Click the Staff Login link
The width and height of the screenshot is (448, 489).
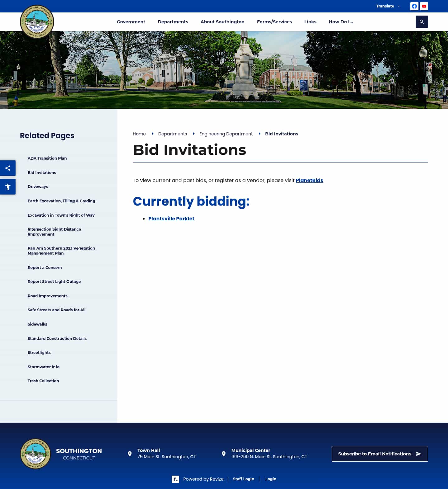244,479
